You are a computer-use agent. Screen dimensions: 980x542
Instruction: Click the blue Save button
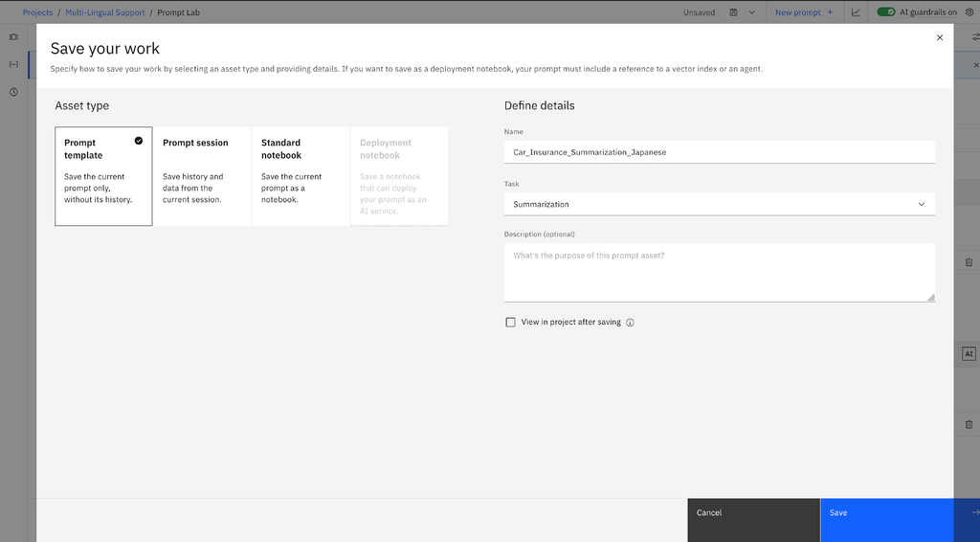pos(887,520)
